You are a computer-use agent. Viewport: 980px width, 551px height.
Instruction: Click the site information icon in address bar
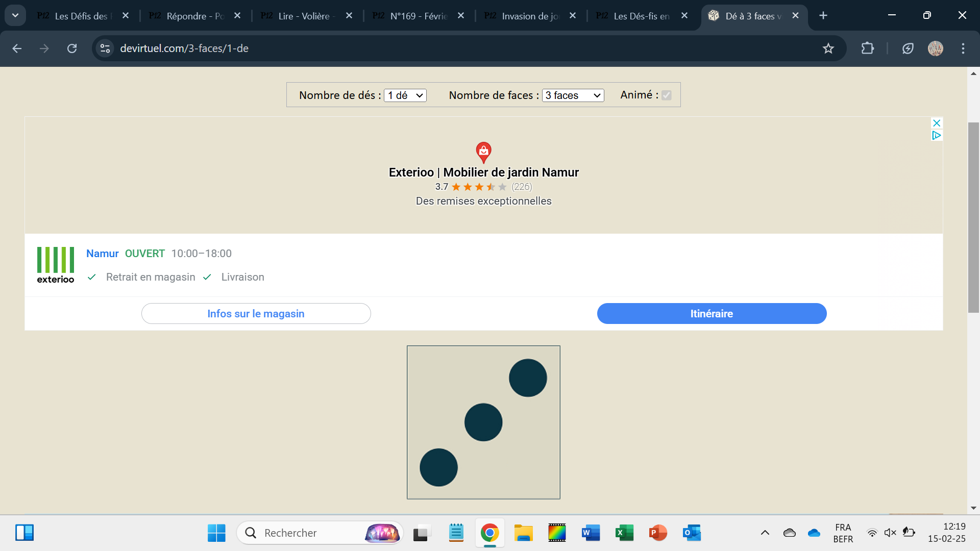point(105,48)
